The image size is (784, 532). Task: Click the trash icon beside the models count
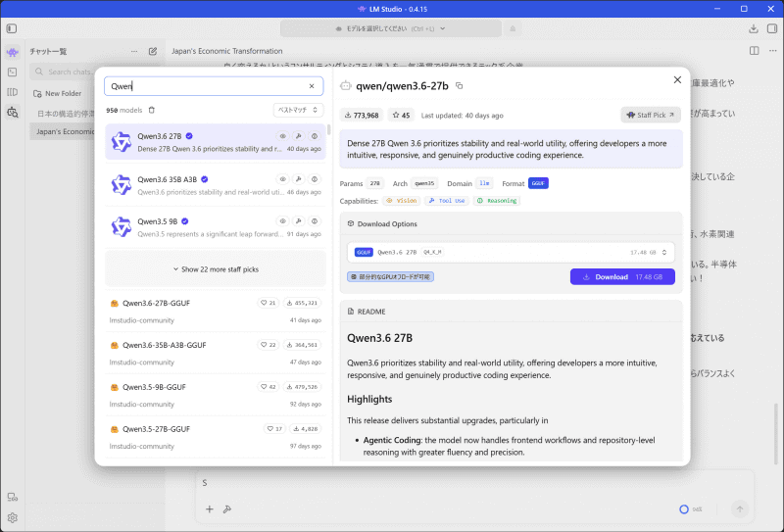point(152,110)
